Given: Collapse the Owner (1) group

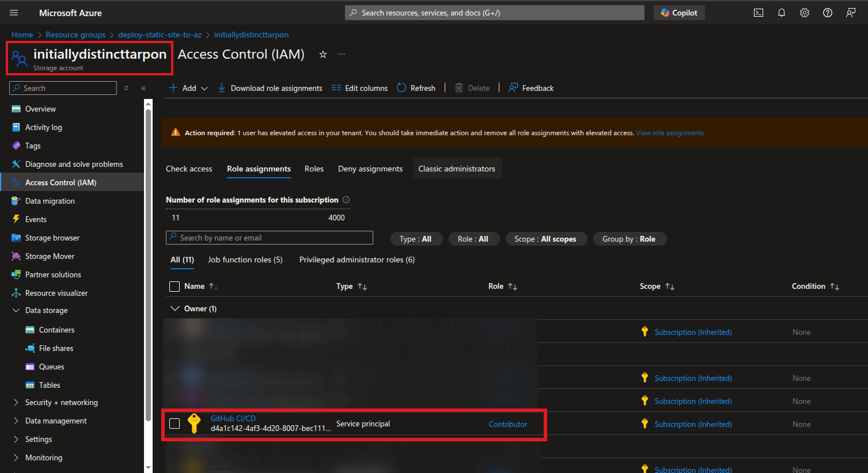Looking at the screenshot, I should click(175, 309).
